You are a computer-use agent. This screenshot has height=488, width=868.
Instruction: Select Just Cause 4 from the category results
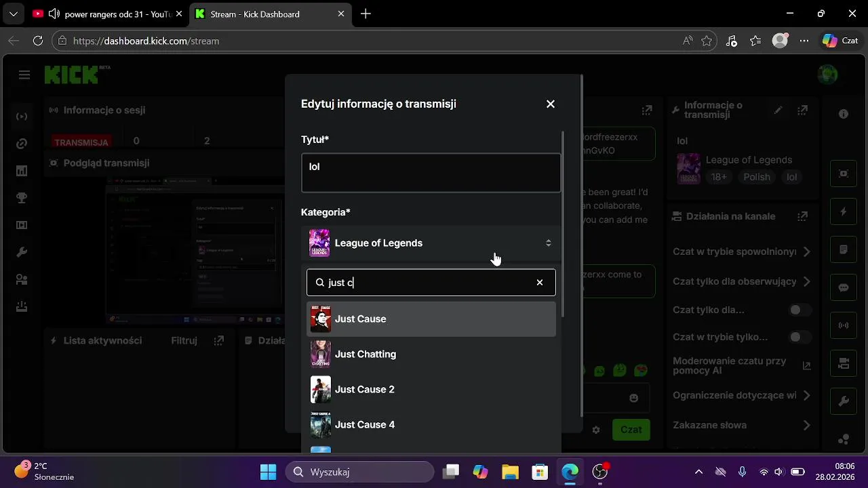[x=431, y=424]
